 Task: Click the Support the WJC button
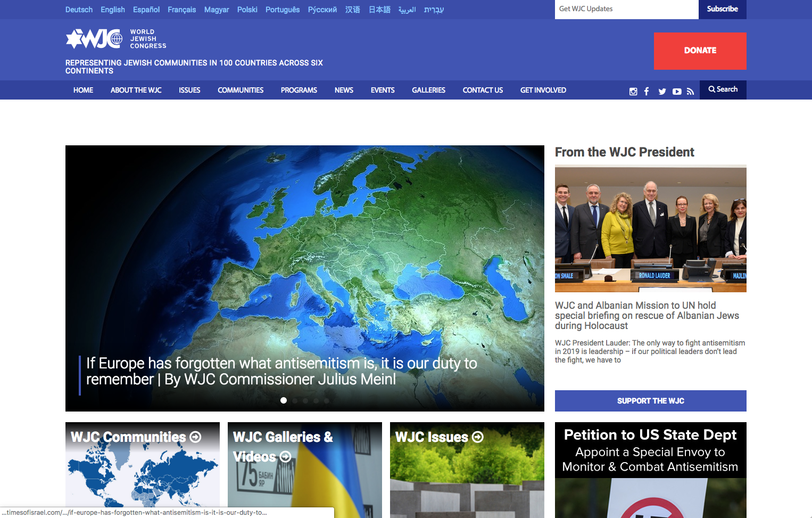pos(651,401)
